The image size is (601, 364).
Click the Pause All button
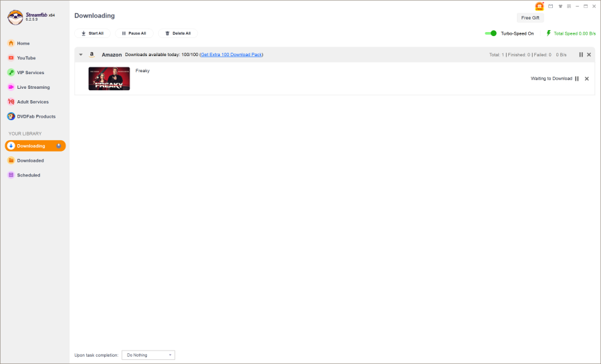pyautogui.click(x=134, y=33)
